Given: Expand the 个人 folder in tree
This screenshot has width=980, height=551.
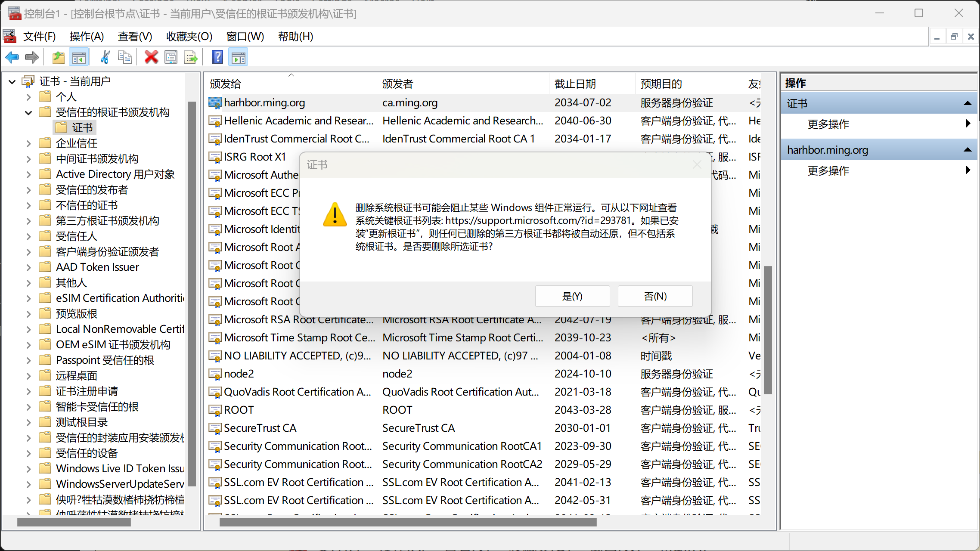Looking at the screenshot, I should [x=28, y=97].
